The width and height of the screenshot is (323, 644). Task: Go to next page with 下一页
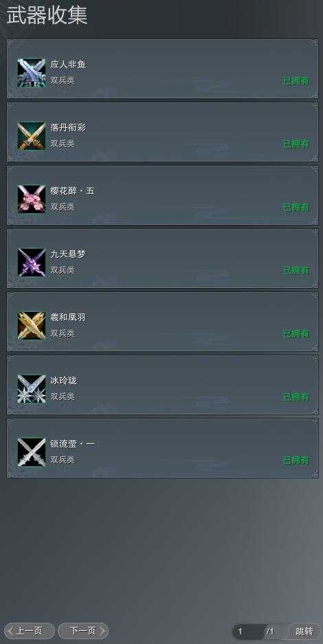[83, 631]
